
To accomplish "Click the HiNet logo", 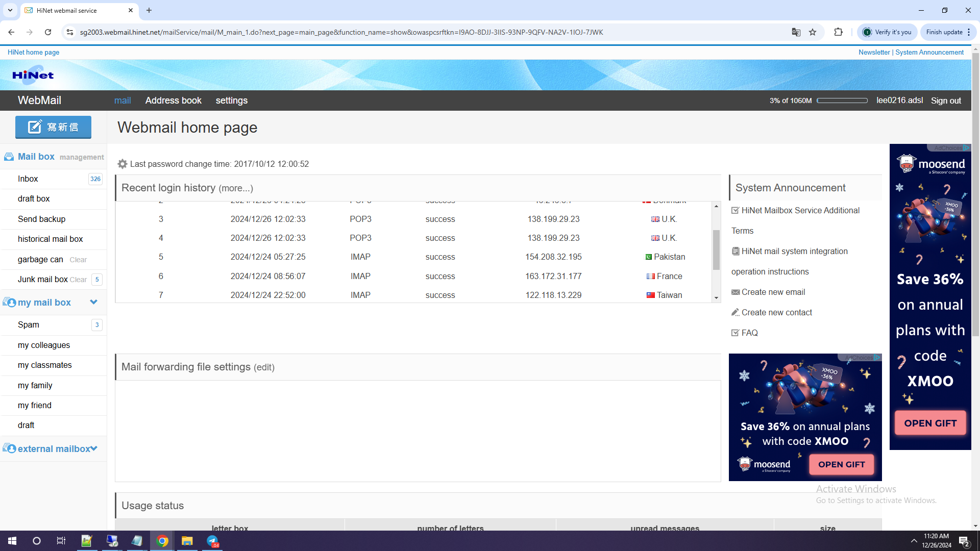I will click(x=33, y=75).
